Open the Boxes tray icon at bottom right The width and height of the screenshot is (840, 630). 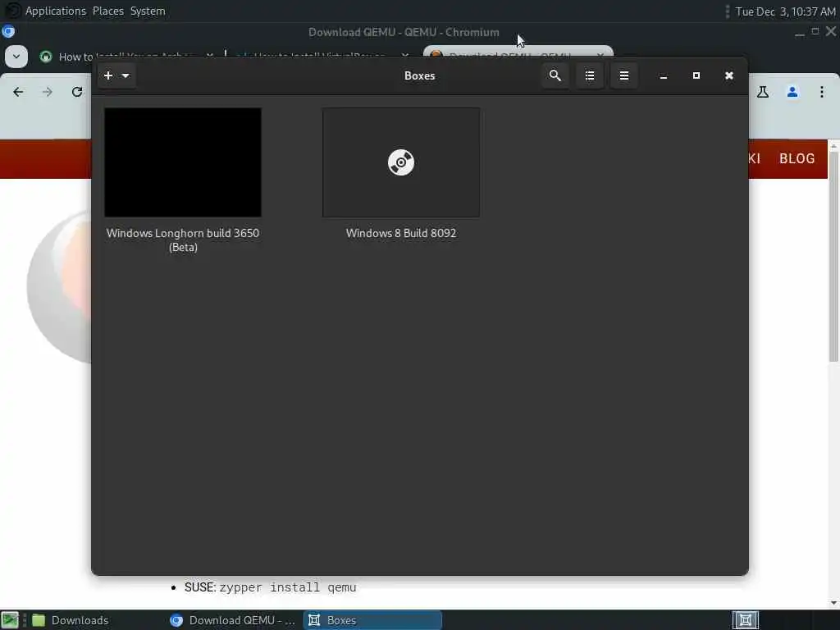pos(745,620)
